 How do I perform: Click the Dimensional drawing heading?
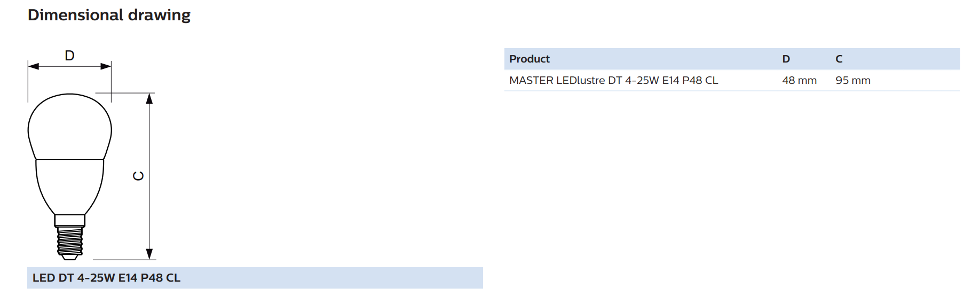[x=109, y=15]
